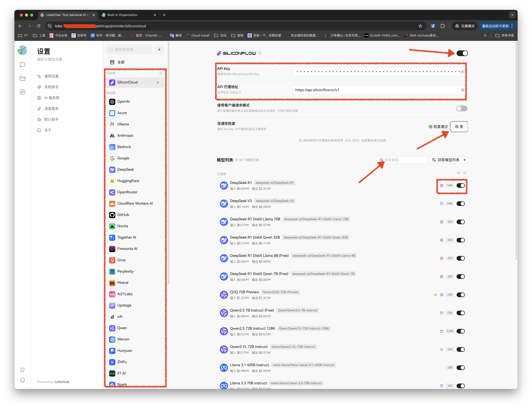This screenshot has width=532, height=408.
Task: Open a new browser tab
Action: coord(164,15)
